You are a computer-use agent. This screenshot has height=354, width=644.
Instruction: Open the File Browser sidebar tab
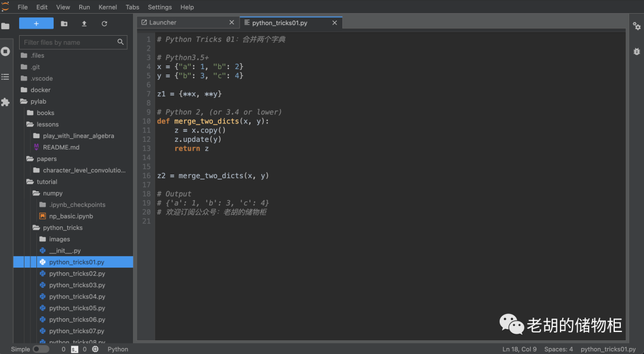(5, 26)
